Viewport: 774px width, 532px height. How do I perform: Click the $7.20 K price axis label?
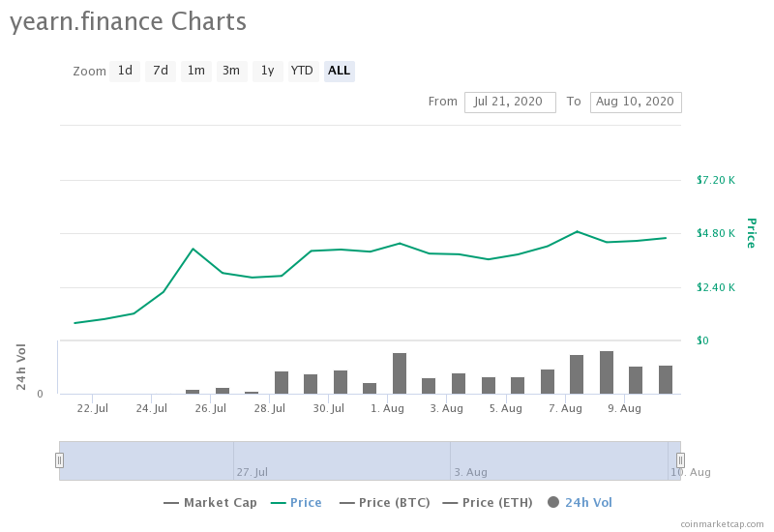[x=716, y=180]
